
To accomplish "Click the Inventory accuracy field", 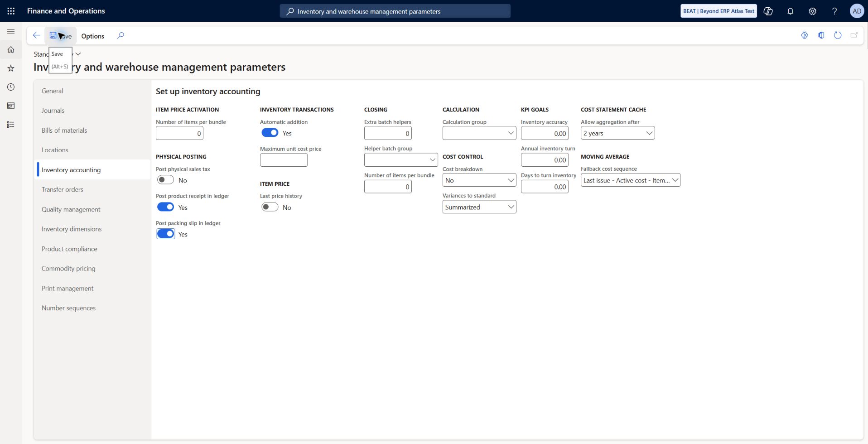I will tap(545, 133).
